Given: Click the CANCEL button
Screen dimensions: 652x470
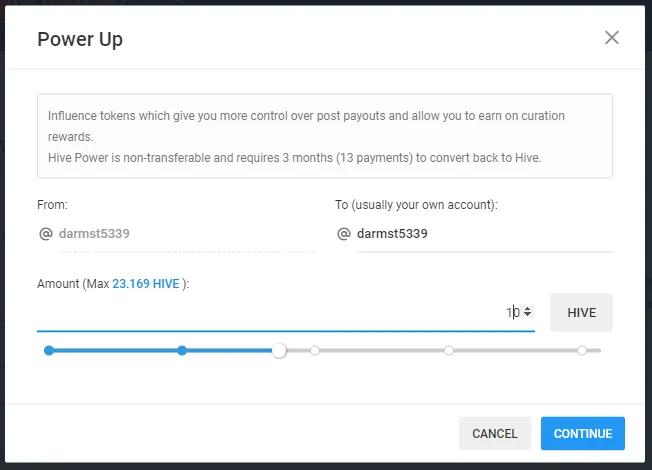Looking at the screenshot, I should tap(495, 433).
